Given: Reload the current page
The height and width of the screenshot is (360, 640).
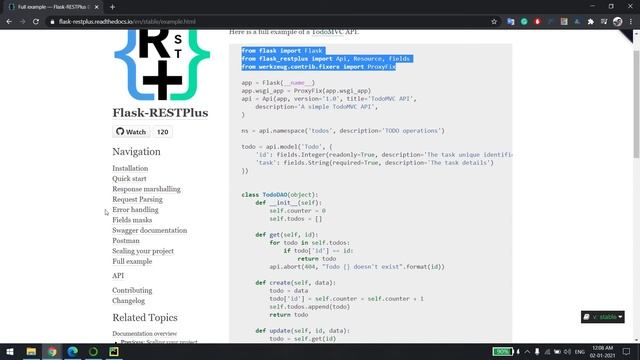Looking at the screenshot, I should (x=36, y=22).
